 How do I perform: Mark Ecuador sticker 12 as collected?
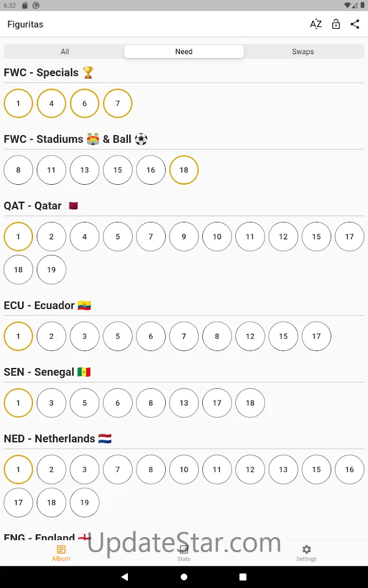pos(250,336)
